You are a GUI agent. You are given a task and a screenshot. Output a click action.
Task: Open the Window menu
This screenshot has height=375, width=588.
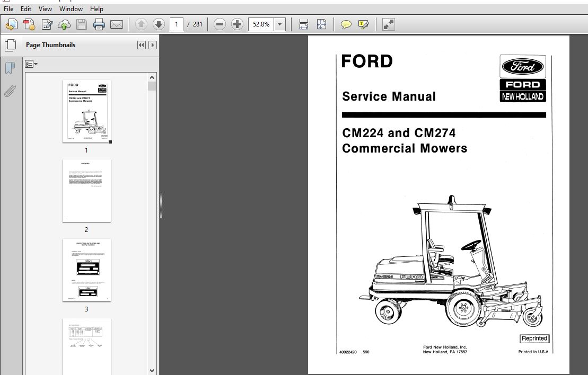tap(71, 8)
